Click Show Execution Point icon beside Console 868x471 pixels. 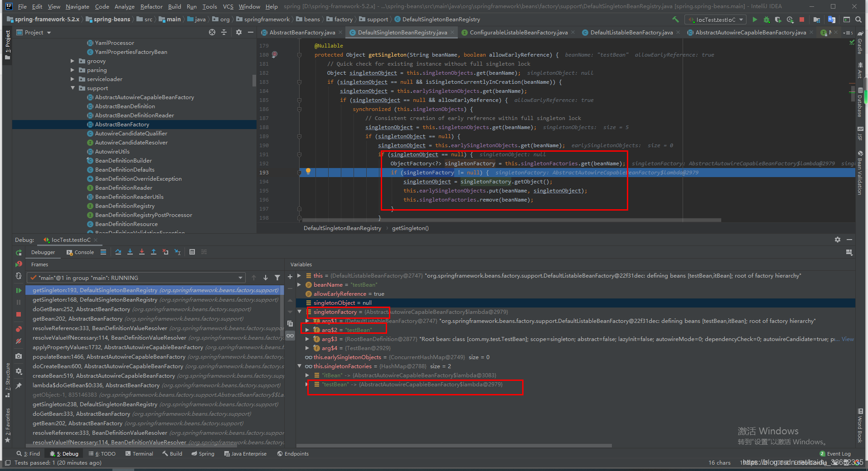[x=103, y=252]
